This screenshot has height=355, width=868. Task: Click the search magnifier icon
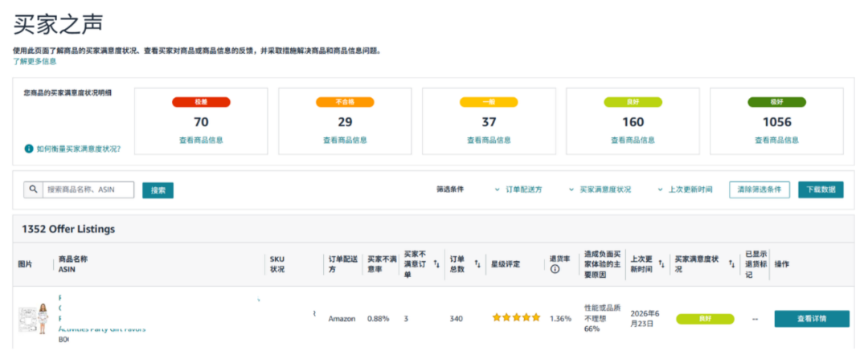tap(33, 190)
